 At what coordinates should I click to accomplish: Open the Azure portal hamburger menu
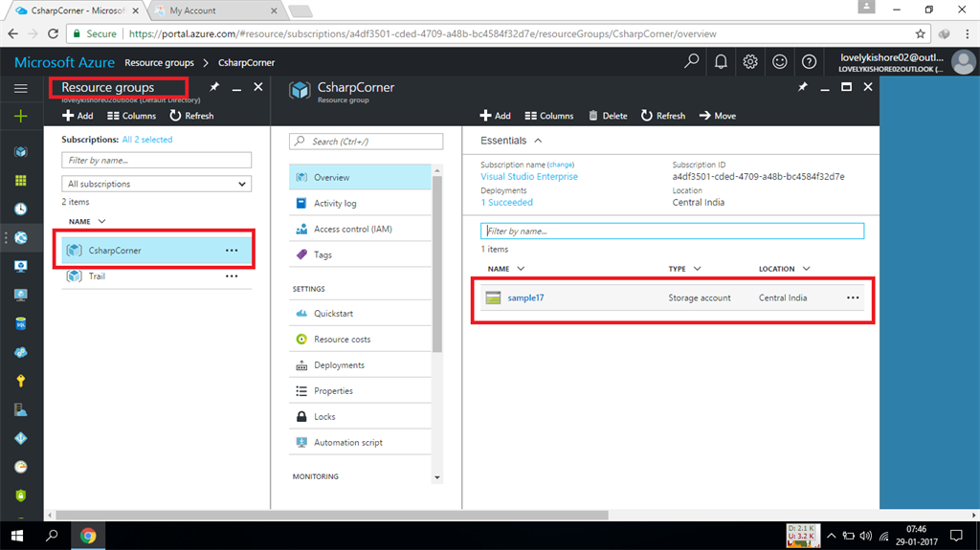point(21,88)
